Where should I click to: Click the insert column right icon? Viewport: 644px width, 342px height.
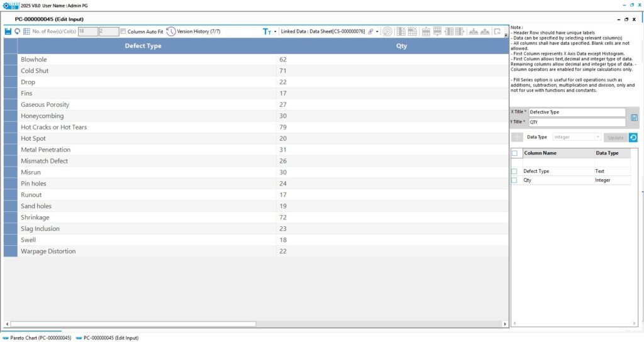pyautogui.click(x=460, y=31)
